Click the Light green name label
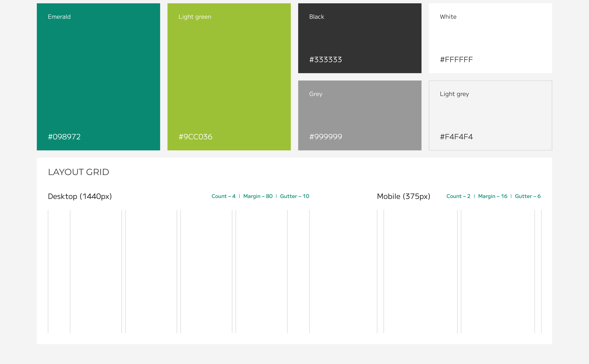 195,17
